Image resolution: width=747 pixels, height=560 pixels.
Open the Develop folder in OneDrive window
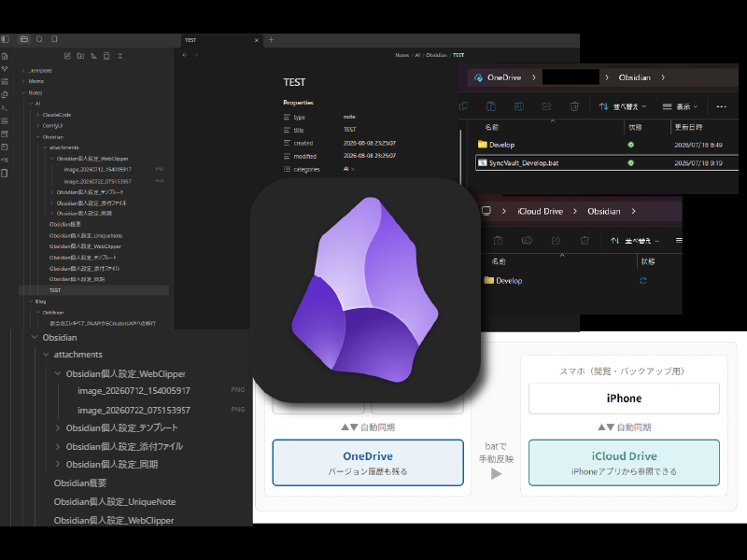496,145
